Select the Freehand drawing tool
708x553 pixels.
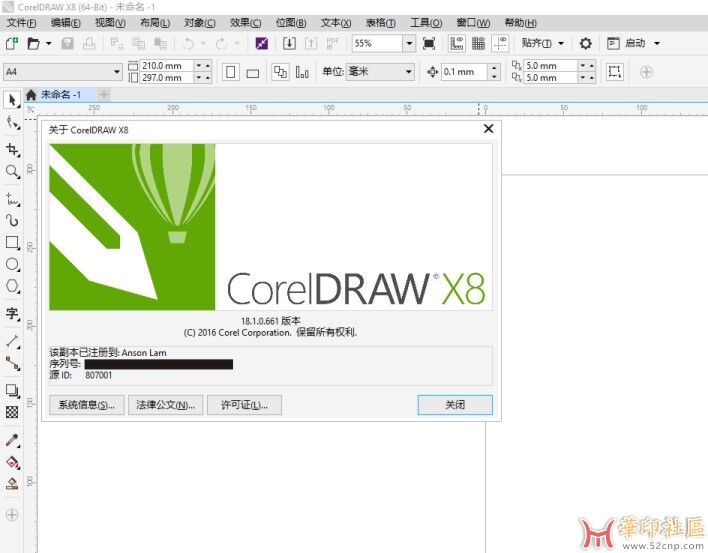click(x=12, y=199)
